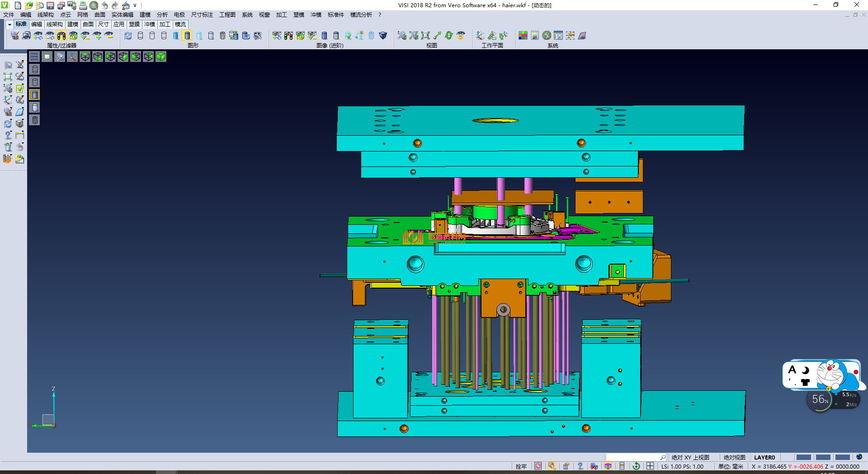
Task: Click the work plane axes icon
Action: coord(480,36)
